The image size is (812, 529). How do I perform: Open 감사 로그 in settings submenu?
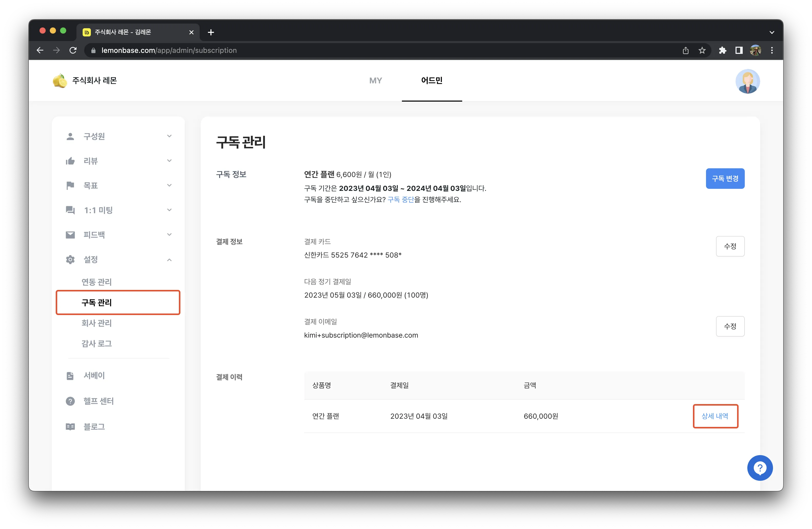point(96,344)
